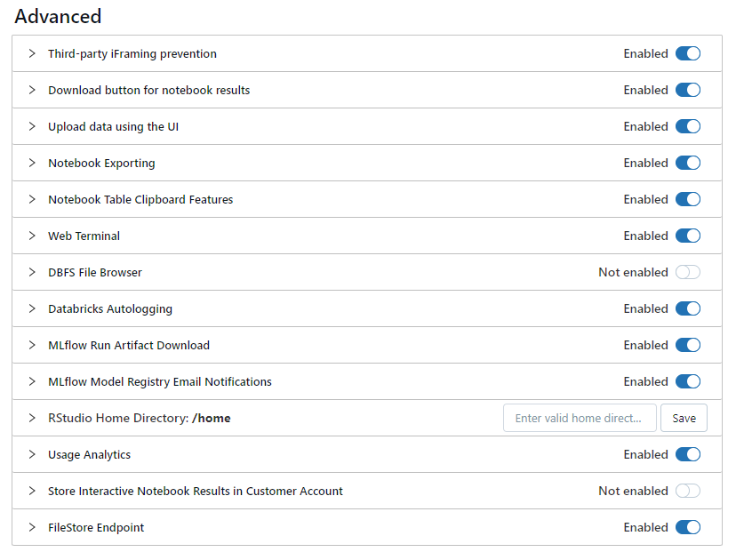Expand the Databricks Autologging section
This screenshot has height=560, width=736.
32,308
